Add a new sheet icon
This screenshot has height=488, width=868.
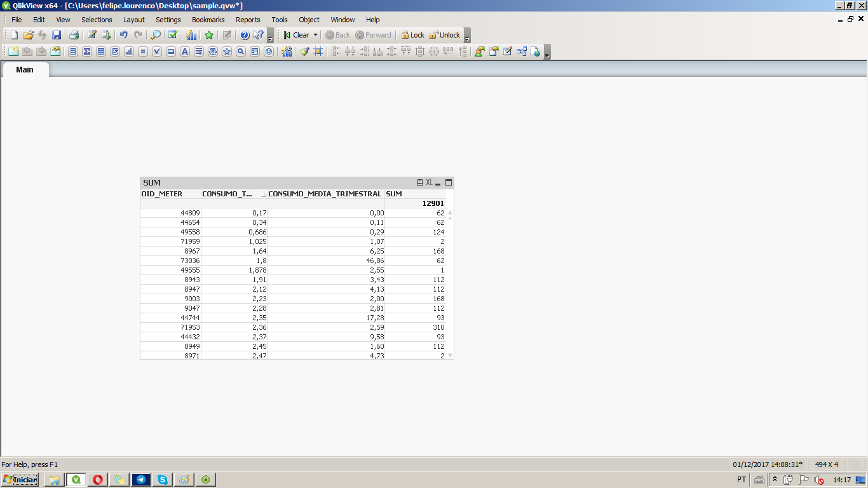(13, 51)
